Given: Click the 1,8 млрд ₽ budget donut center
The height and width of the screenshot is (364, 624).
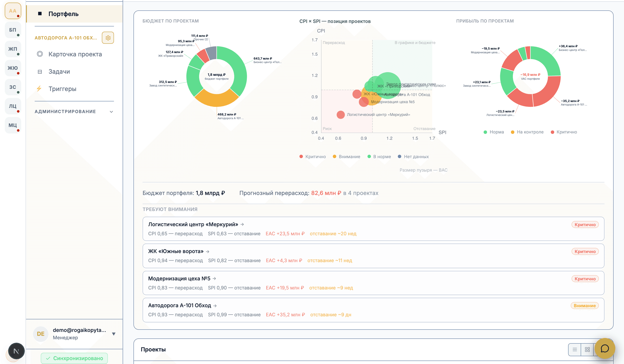Looking at the screenshot, I should pyautogui.click(x=217, y=76).
